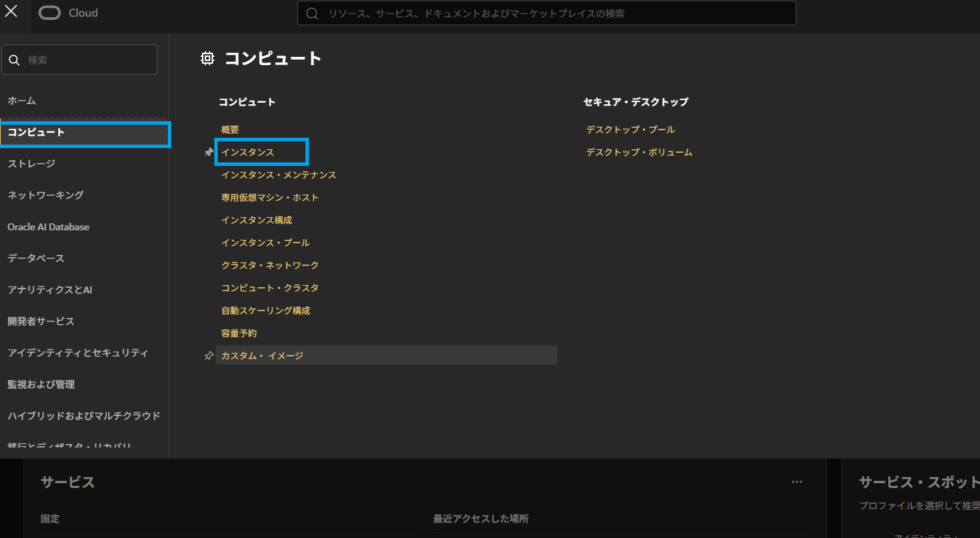The image size is (980, 538).
Task: Click the magnifier icon in sidebar search box
Action: [14, 60]
